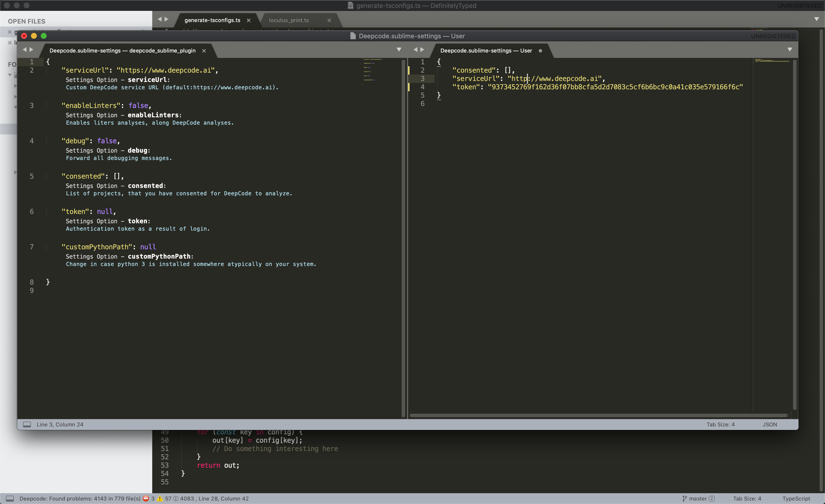Go to the previous tab in the right settings pane
Screen dimensions: 825x504
[415, 50]
